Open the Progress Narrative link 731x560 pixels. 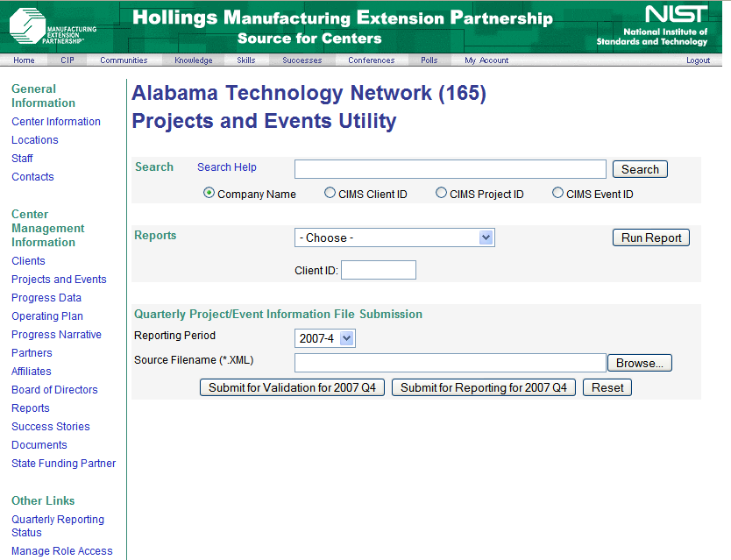[x=56, y=334]
